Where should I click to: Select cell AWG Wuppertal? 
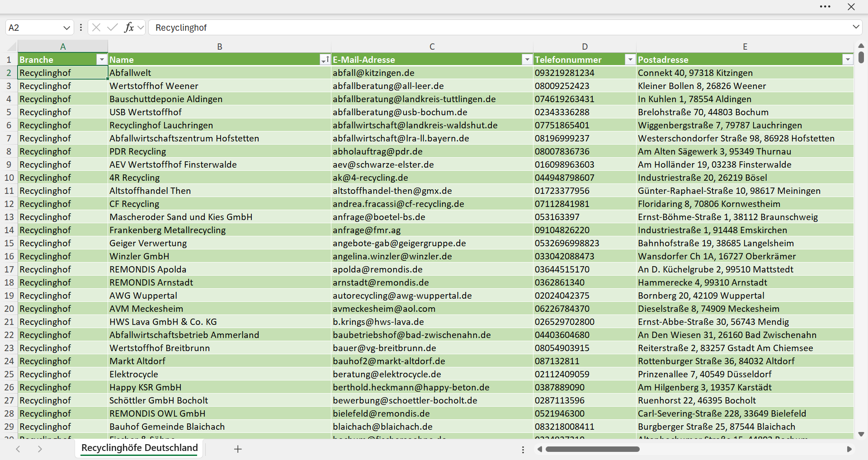(220, 296)
